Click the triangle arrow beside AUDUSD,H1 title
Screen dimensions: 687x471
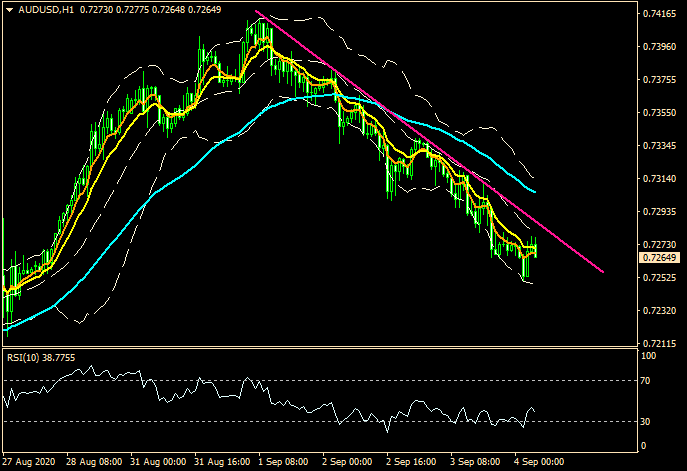[9, 9]
